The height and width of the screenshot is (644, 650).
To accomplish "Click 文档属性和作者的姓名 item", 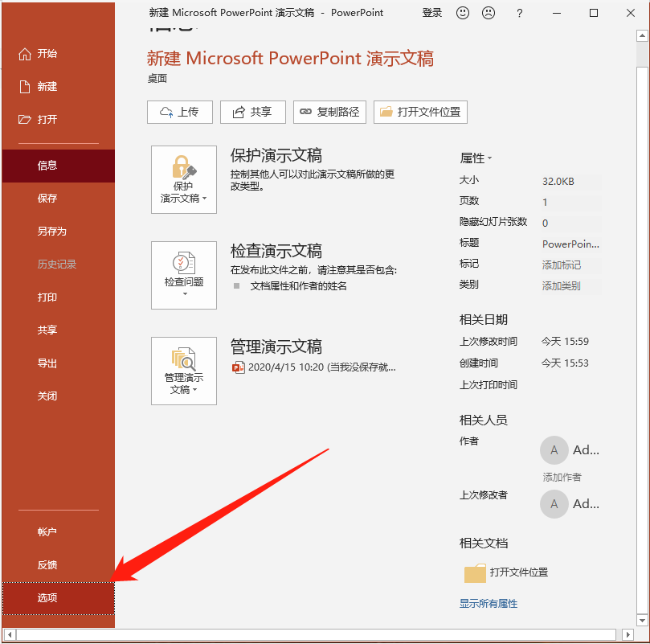I will point(298,286).
